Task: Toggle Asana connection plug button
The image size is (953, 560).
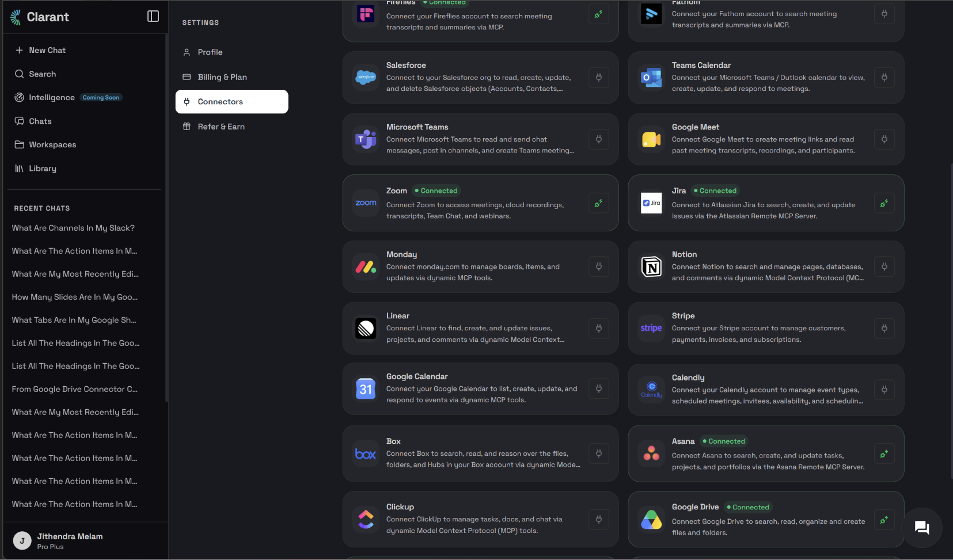Action: [884, 454]
